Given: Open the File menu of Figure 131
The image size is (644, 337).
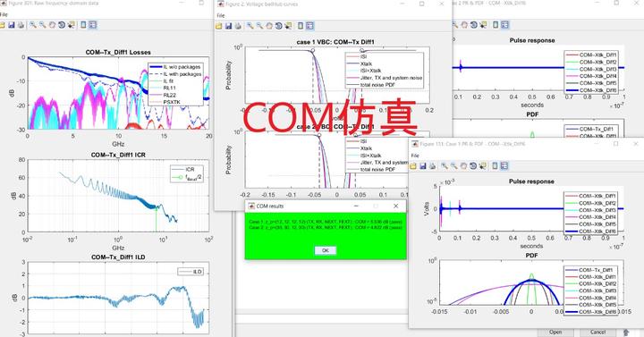Looking at the screenshot, I should click(x=415, y=156).
